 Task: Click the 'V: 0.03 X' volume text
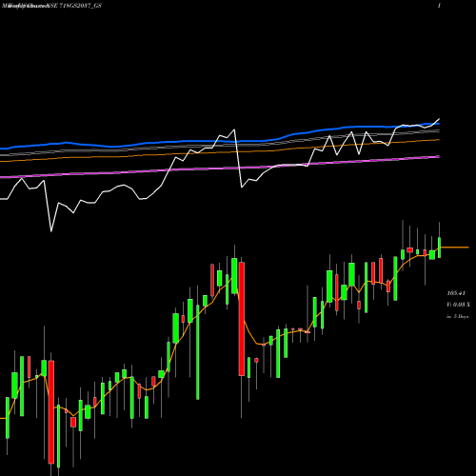pyautogui.click(x=458, y=305)
